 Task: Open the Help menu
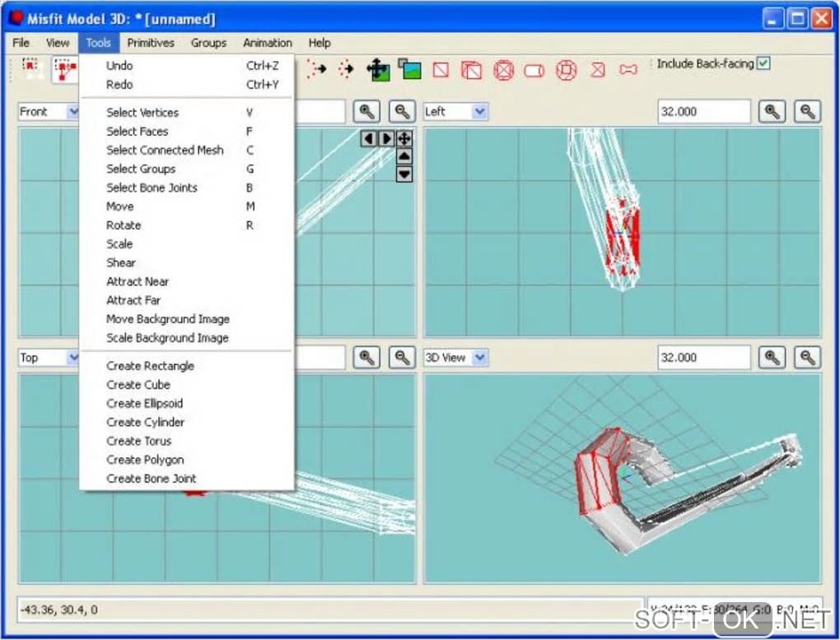(x=320, y=43)
